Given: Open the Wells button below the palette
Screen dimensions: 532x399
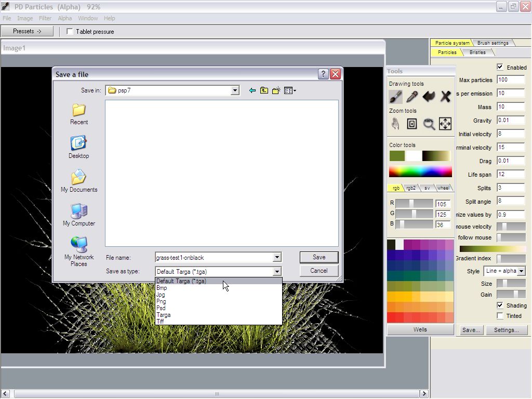Looking at the screenshot, I should [420, 329].
